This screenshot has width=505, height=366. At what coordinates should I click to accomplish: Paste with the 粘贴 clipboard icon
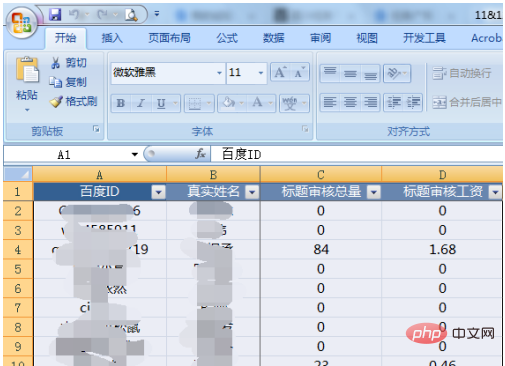pos(27,70)
